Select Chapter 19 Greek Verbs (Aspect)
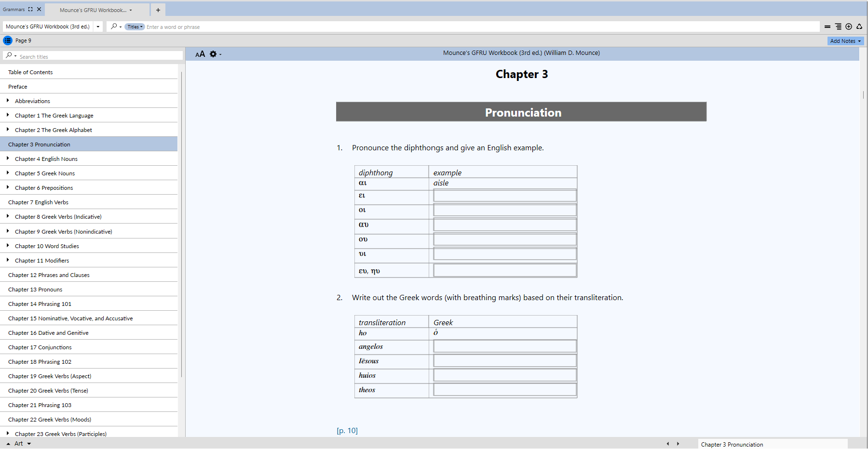868x449 pixels. (x=89, y=376)
